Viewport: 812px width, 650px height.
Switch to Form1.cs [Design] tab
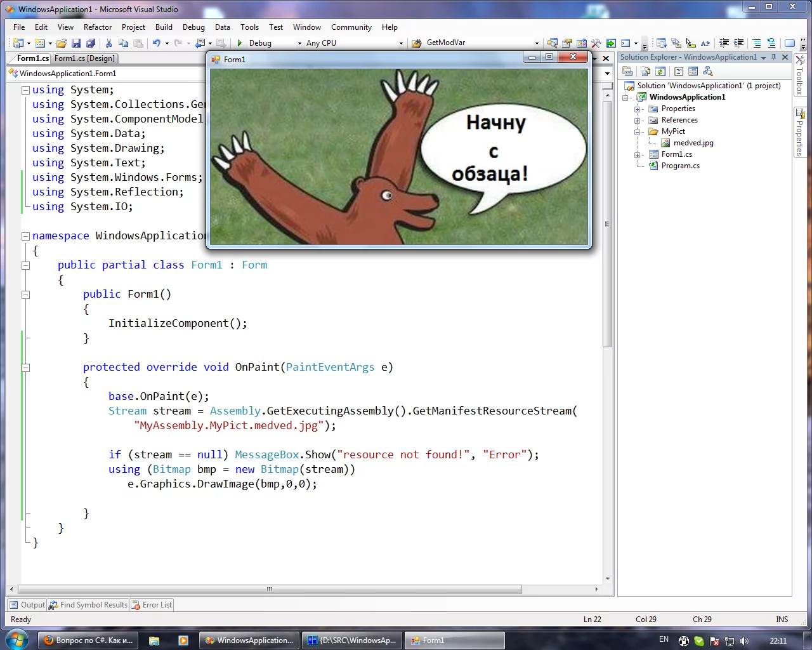[84, 58]
